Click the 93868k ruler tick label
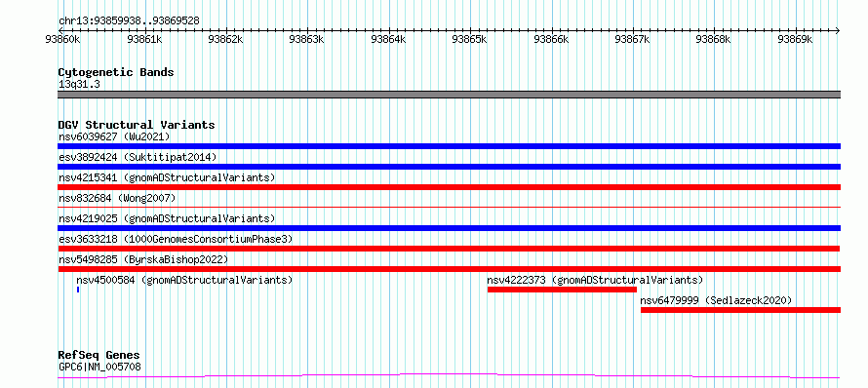 pos(714,39)
